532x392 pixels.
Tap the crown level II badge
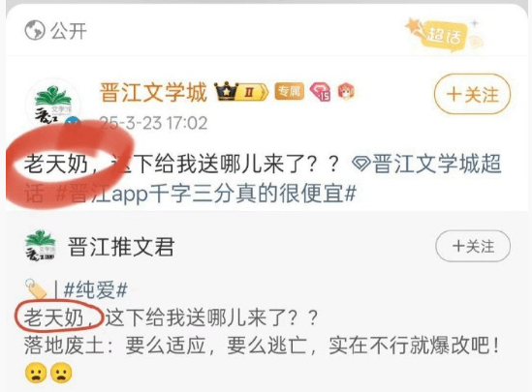[x=241, y=92]
